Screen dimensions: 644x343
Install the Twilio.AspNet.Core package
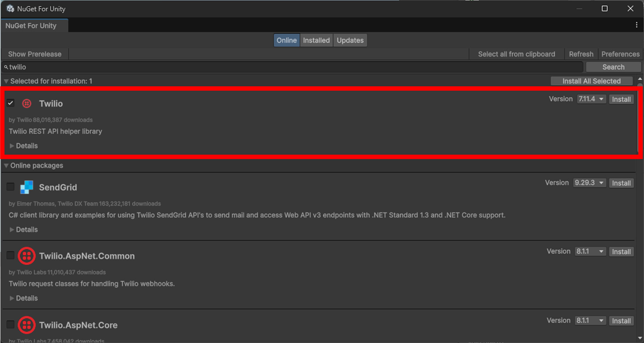621,321
